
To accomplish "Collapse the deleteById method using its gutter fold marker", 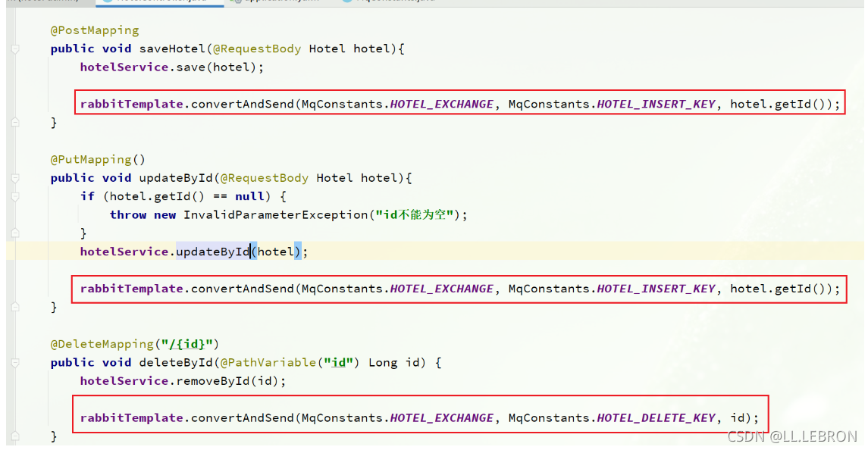I will pyautogui.click(x=15, y=363).
